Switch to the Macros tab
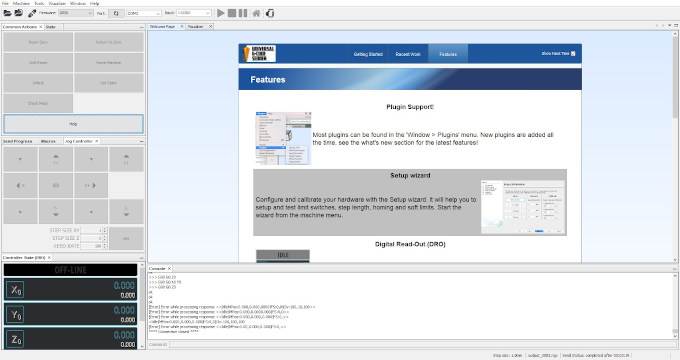The image size is (680, 360). 48,141
